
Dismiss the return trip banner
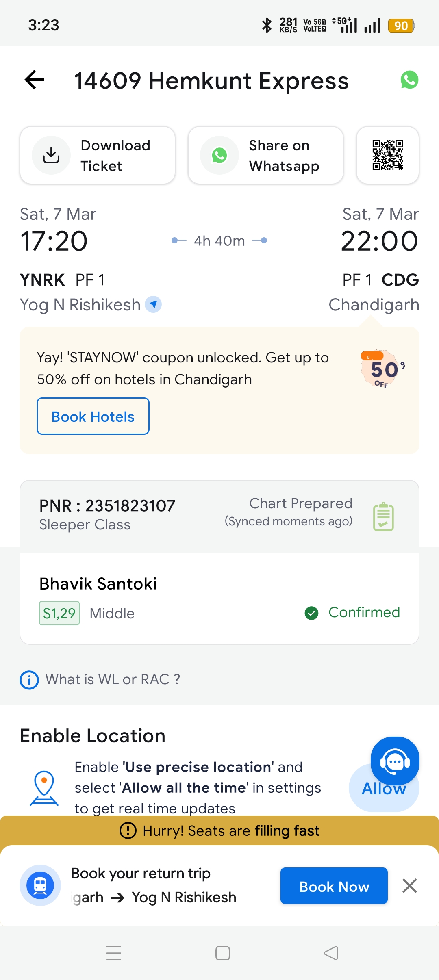click(409, 886)
